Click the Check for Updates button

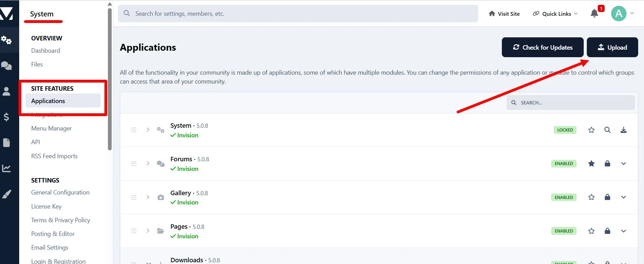tap(543, 47)
